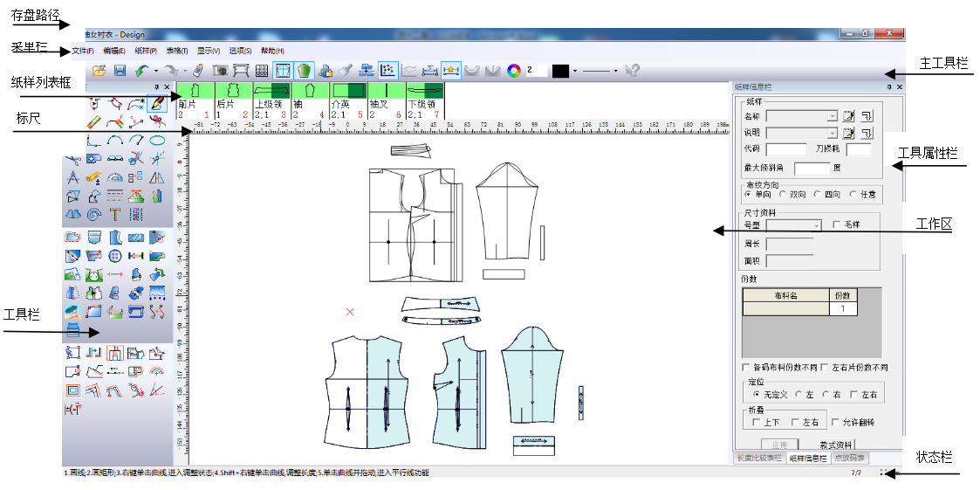Screen dimensions: 980x490
Task: Open the 号型 size dropdown
Action: pos(816,225)
